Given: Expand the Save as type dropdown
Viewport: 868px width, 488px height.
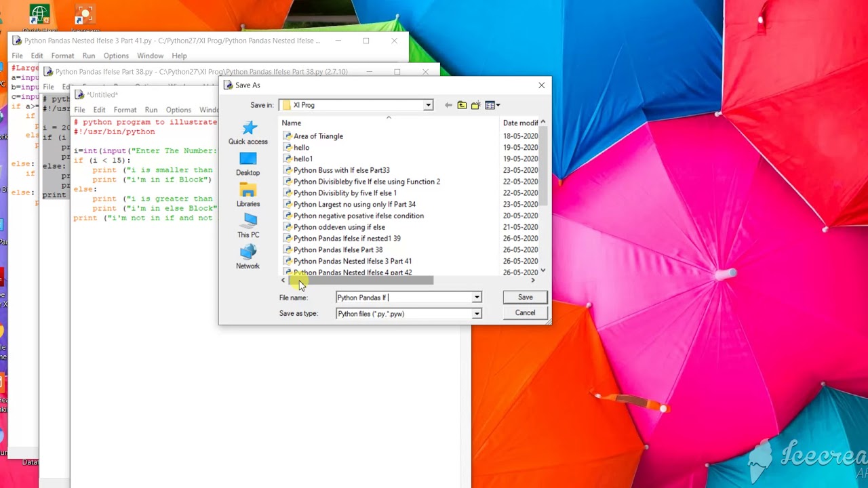Looking at the screenshot, I should (x=477, y=314).
